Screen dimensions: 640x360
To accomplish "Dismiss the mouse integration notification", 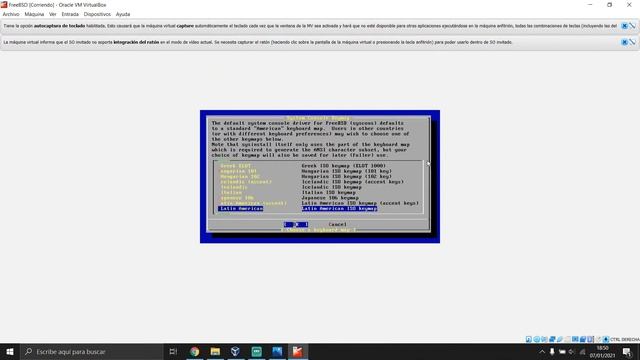I will point(624,42).
